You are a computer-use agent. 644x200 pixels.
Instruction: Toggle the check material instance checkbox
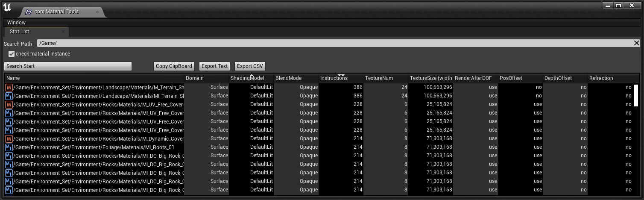point(12,54)
